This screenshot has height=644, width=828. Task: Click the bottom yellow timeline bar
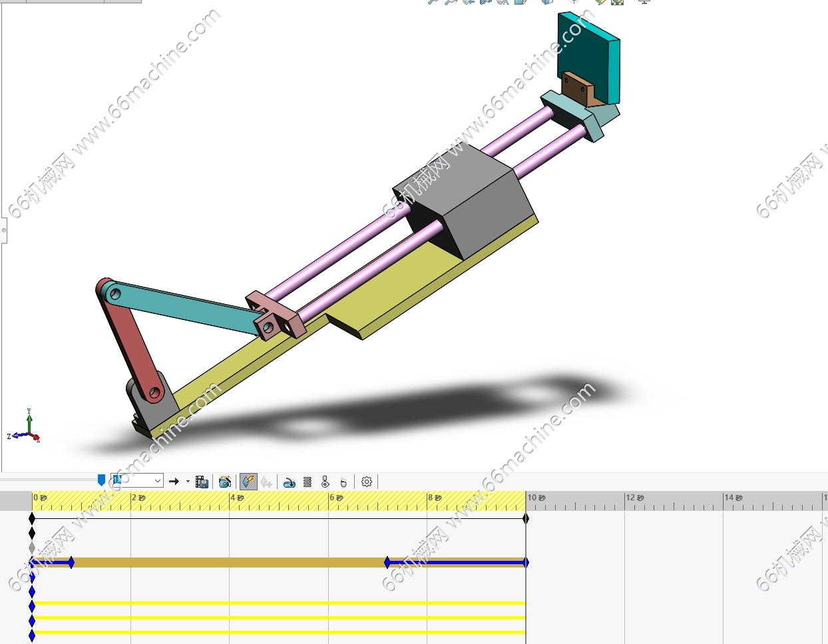click(x=279, y=633)
